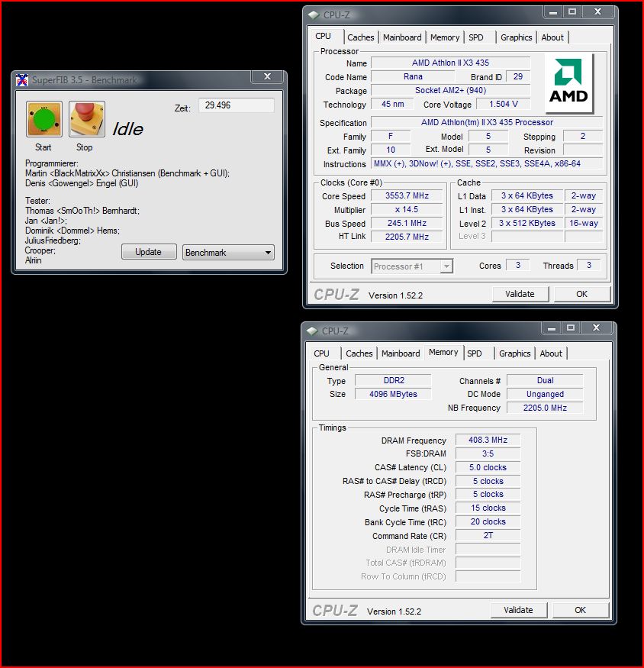Minimize the lower CPU-Z Memory window

pos(552,328)
